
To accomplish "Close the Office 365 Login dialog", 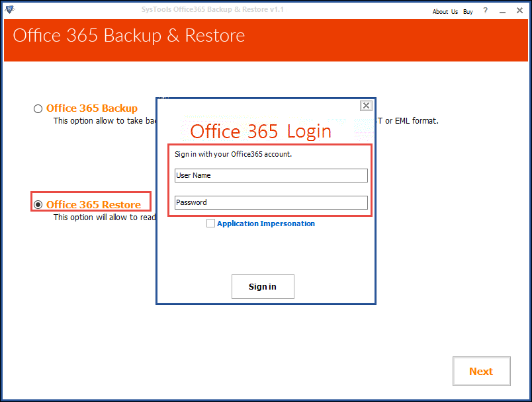I will pos(366,106).
